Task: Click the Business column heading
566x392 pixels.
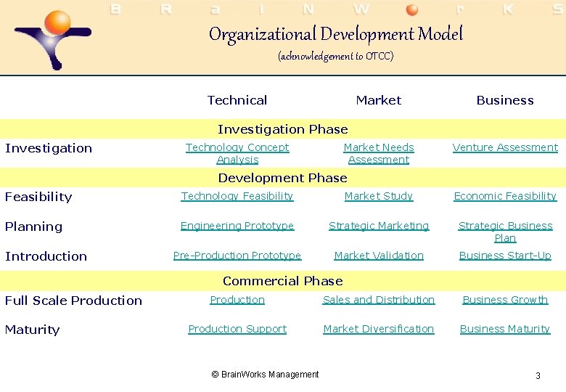Action: click(505, 100)
